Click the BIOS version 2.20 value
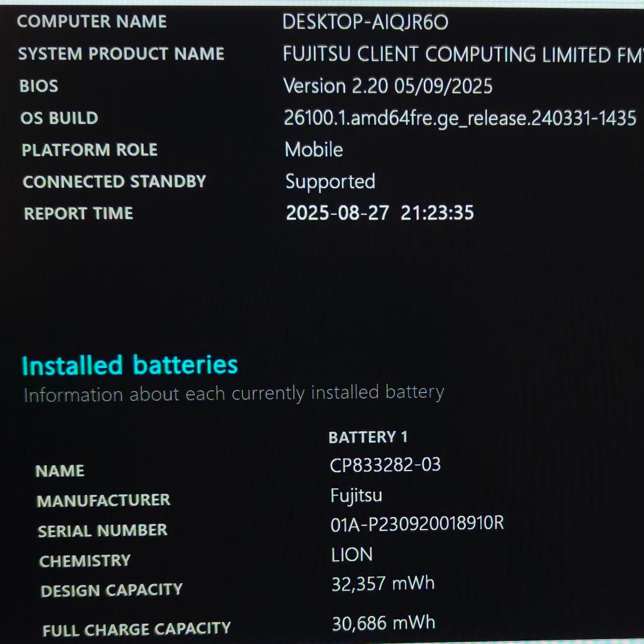The height and width of the screenshot is (644, 644). coord(388,86)
